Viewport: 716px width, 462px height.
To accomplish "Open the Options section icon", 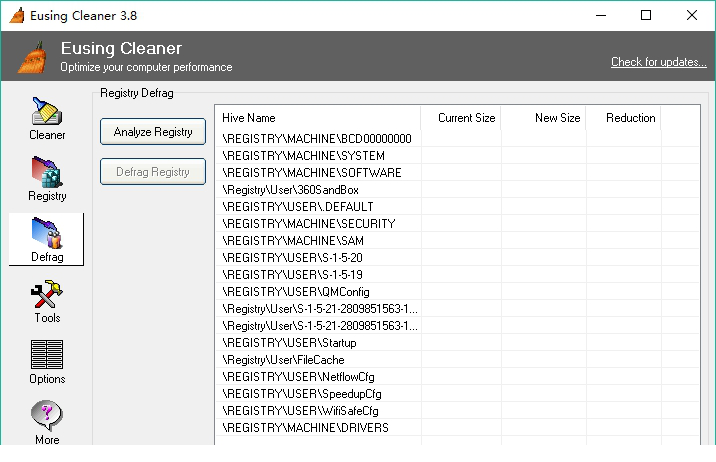I will (x=47, y=355).
